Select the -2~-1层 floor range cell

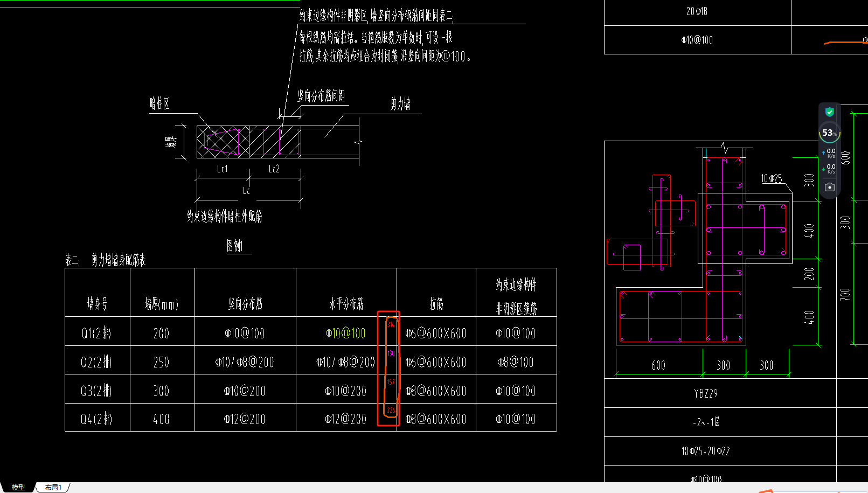tap(706, 422)
